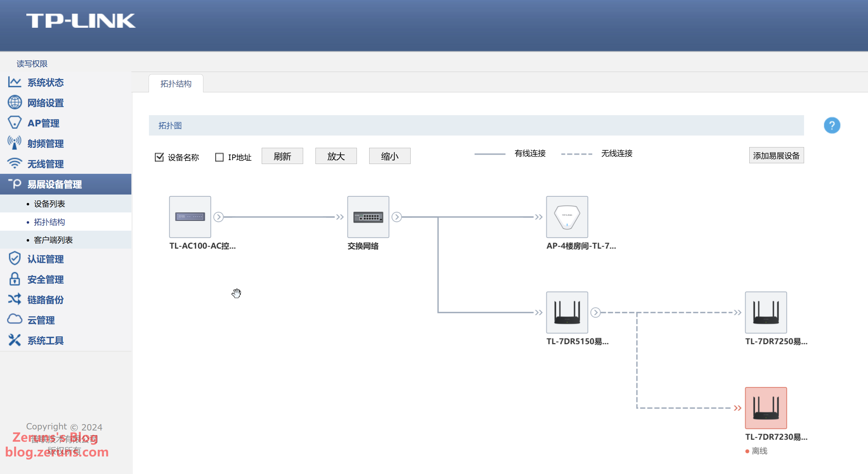Select the AP-4楼房间 access point icon

point(567,217)
